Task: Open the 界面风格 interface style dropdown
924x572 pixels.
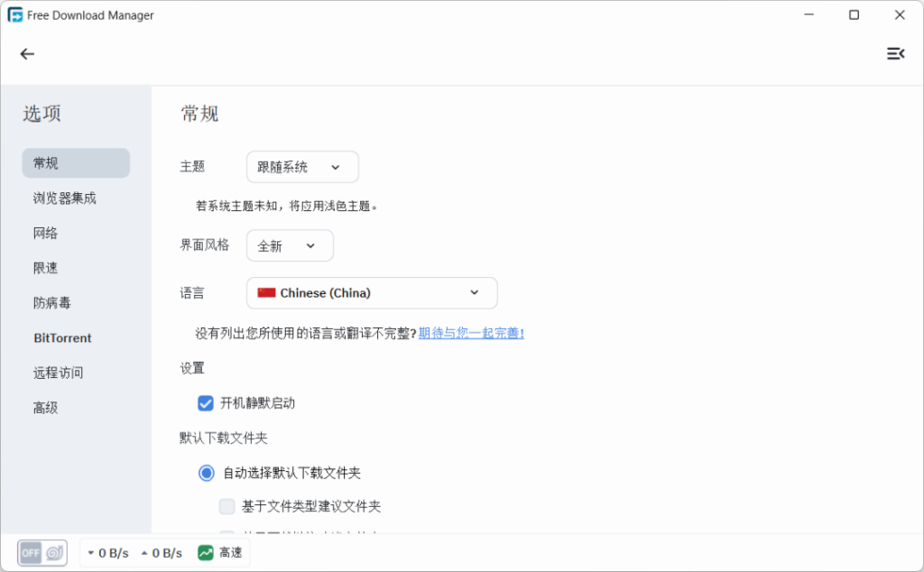Action: 289,245
